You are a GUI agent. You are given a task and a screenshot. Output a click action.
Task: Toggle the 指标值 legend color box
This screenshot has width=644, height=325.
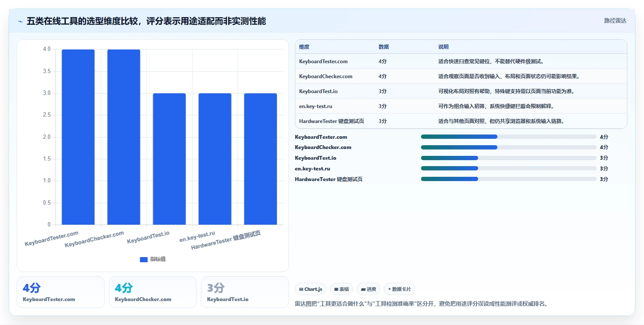click(144, 259)
